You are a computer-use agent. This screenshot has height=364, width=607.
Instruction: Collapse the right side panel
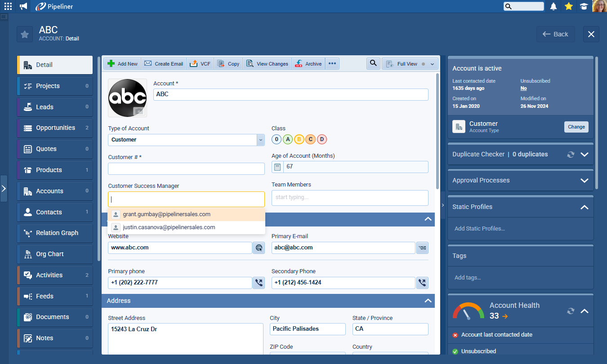point(443,205)
